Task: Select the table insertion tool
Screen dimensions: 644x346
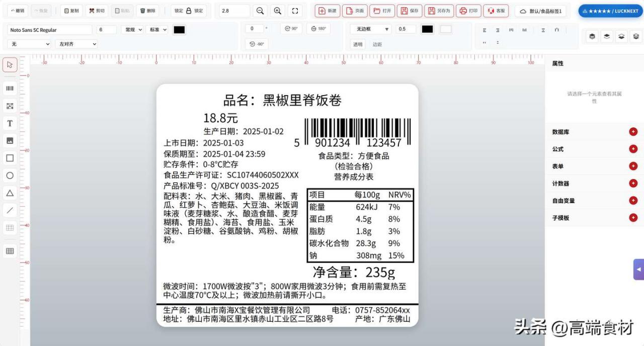Action: pos(9,250)
